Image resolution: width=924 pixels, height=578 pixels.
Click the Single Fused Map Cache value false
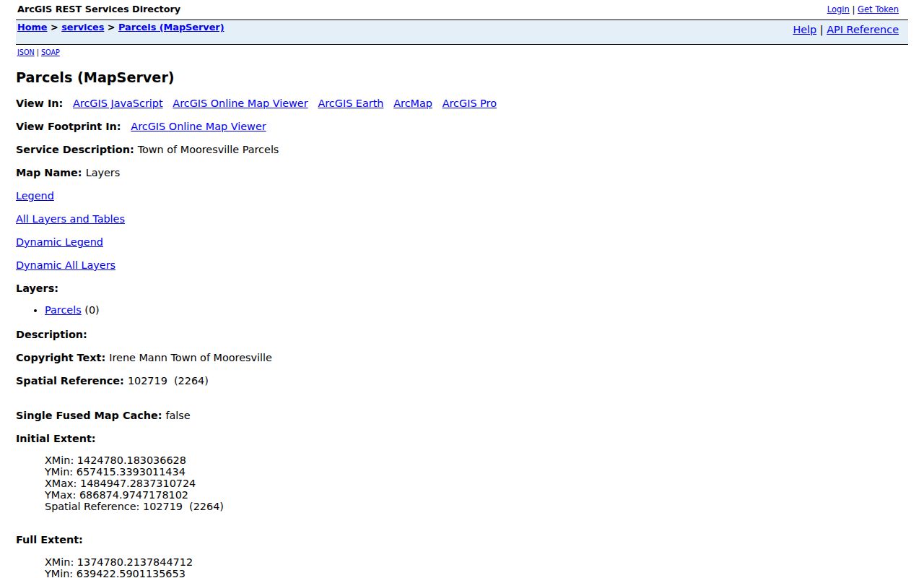[x=178, y=415]
